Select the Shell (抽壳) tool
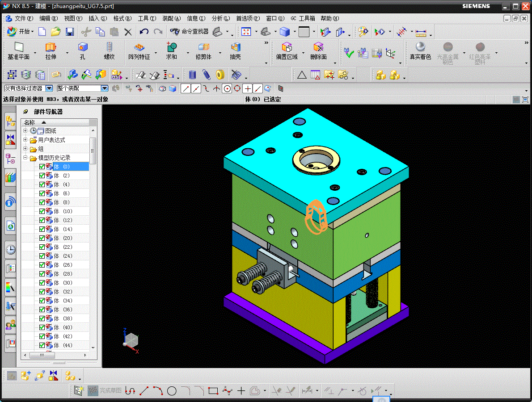 coord(236,51)
